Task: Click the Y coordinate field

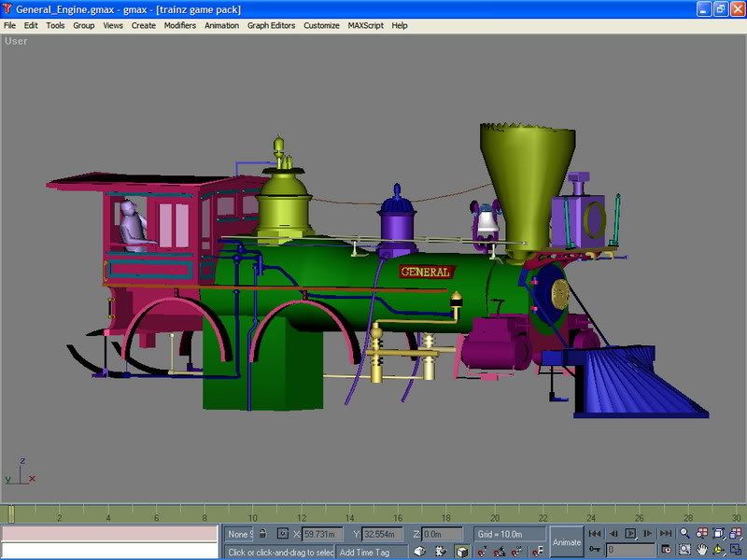Action: tap(382, 534)
